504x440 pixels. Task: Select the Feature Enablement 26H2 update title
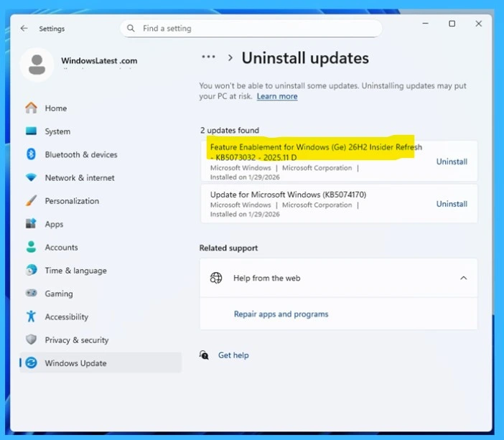pyautogui.click(x=316, y=152)
